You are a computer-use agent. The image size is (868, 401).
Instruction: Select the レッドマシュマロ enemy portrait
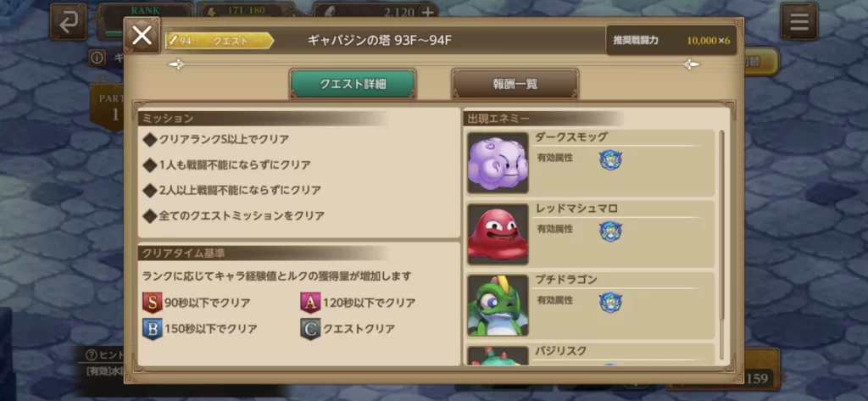click(x=498, y=234)
